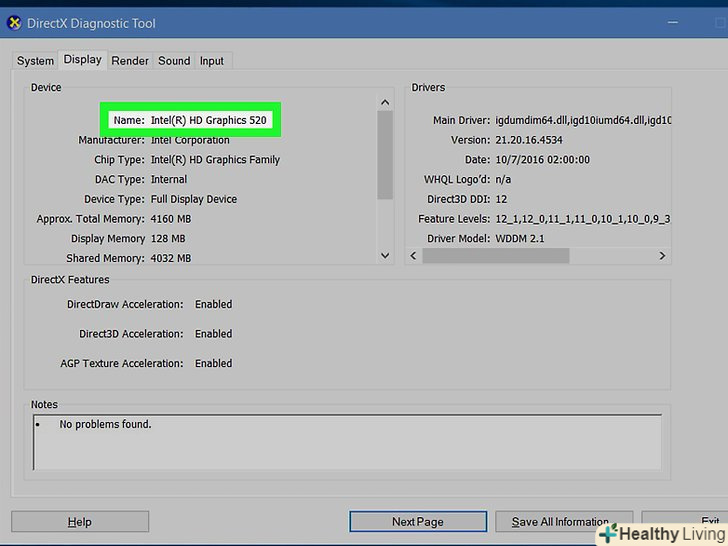Image resolution: width=728 pixels, height=546 pixels.
Task: Select WHQL Logo'd value 'n/a'
Action: (503, 179)
